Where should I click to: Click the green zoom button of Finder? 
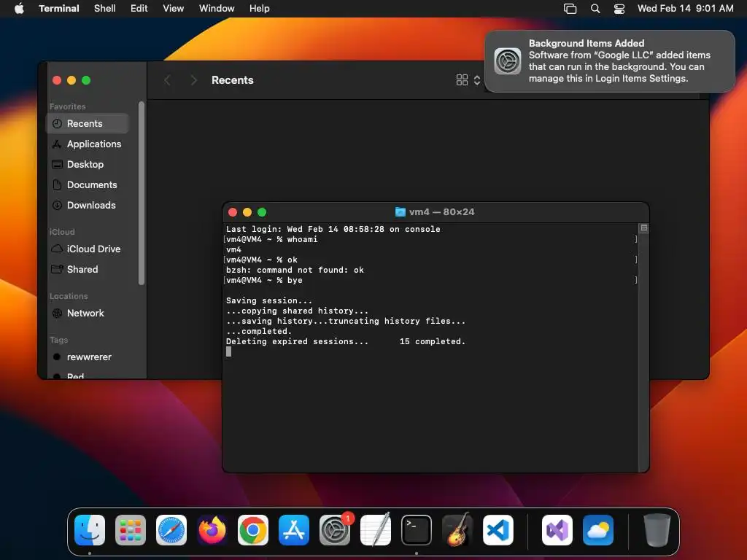pyautogui.click(x=86, y=80)
